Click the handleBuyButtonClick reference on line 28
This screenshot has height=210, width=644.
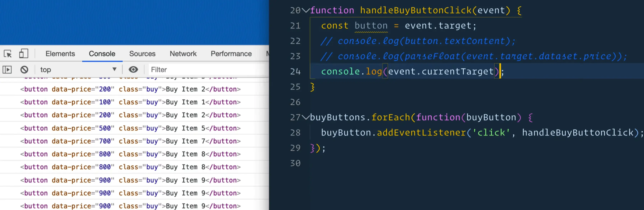pyautogui.click(x=578, y=133)
